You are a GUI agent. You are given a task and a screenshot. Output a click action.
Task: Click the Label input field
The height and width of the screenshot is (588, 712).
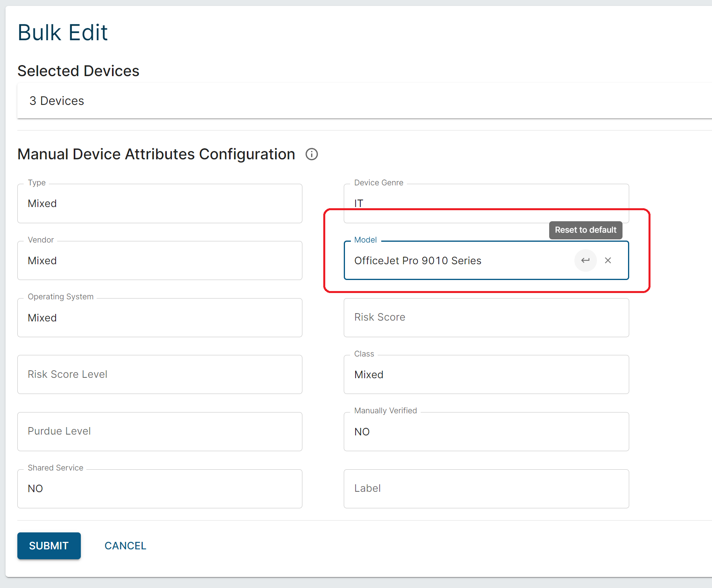click(486, 489)
